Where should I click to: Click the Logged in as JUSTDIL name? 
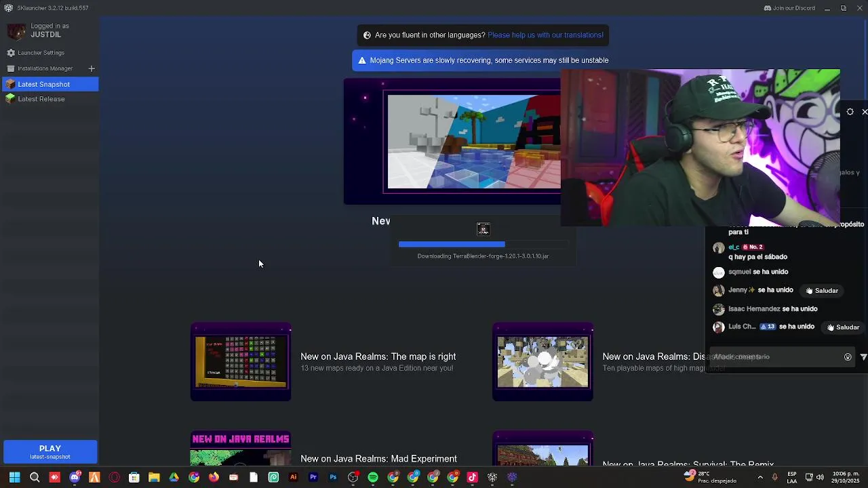[50, 30]
